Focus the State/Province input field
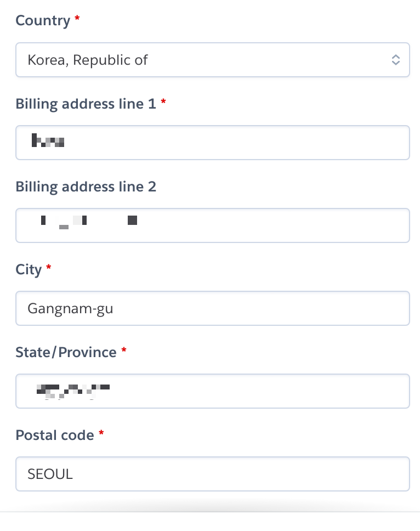 tap(213, 391)
